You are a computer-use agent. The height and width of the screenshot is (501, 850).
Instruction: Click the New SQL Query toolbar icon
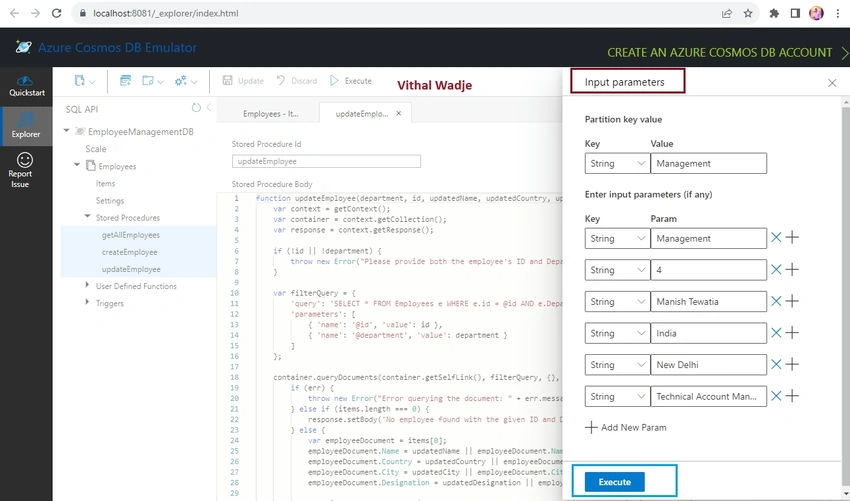(125, 81)
